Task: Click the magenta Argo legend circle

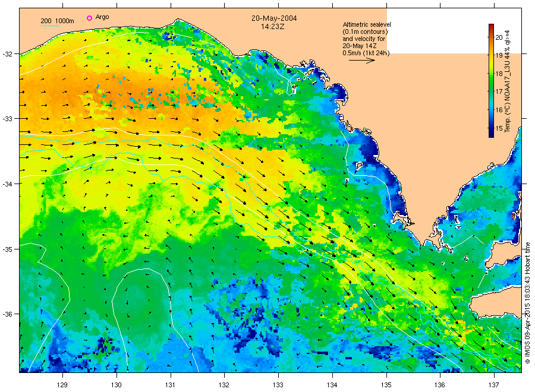Action: [x=89, y=18]
